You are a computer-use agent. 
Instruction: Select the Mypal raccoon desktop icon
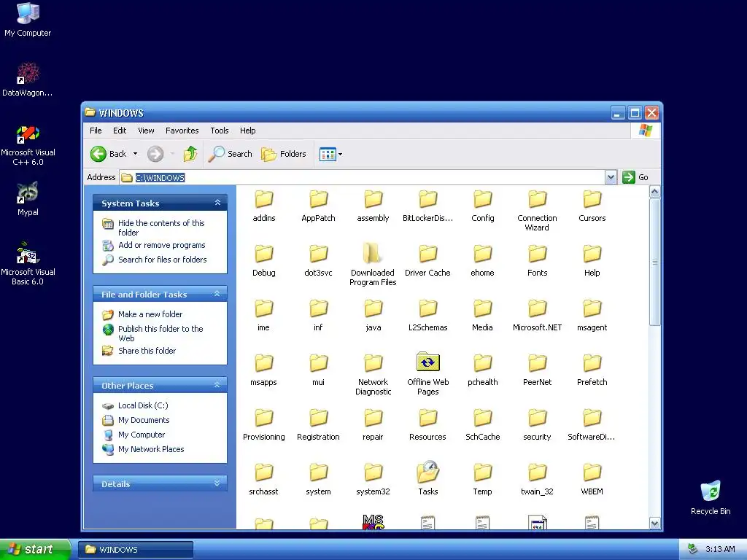(28, 198)
